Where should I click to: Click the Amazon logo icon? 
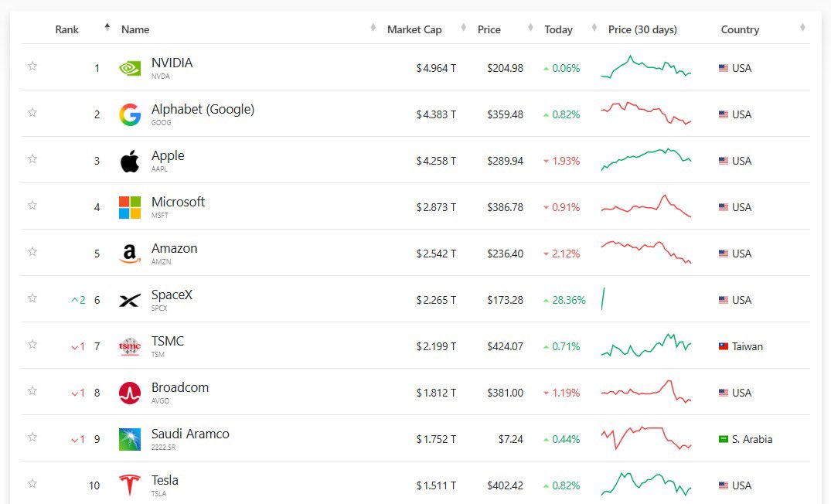130,254
